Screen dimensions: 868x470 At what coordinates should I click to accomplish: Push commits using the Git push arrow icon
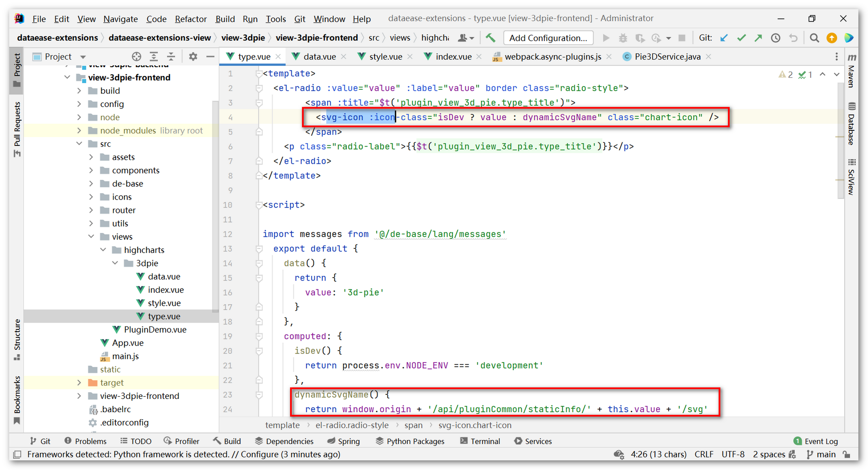coord(758,38)
